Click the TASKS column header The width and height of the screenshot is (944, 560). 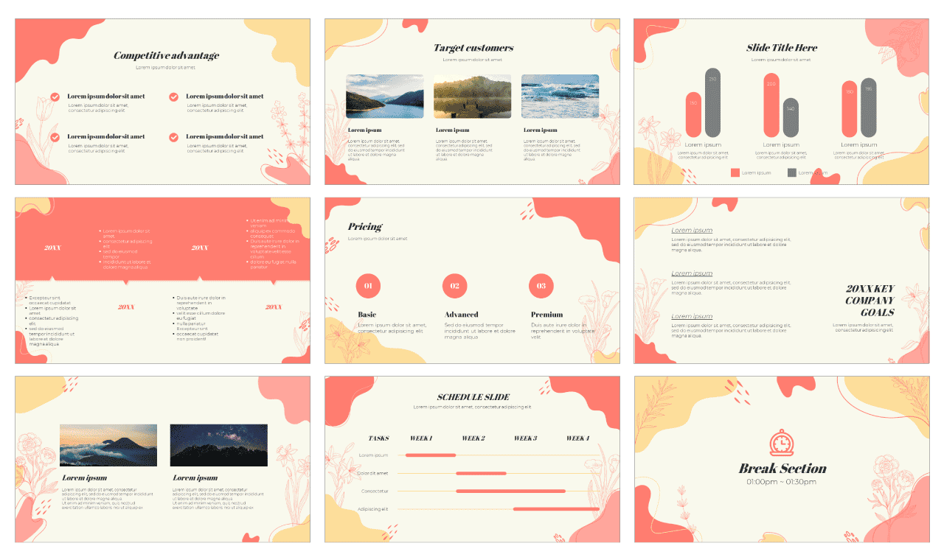point(378,438)
